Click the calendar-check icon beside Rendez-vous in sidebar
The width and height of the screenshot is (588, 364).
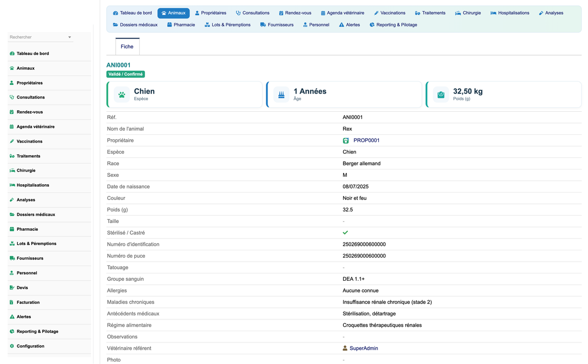pos(12,112)
